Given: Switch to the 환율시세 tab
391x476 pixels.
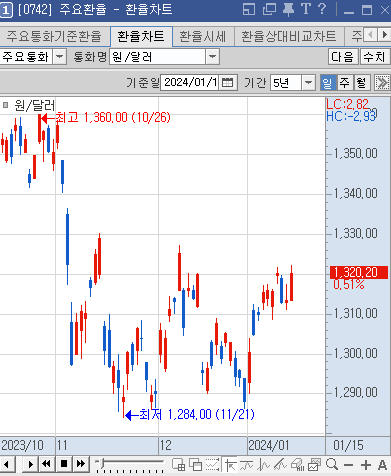Looking at the screenshot, I should click(x=203, y=36).
